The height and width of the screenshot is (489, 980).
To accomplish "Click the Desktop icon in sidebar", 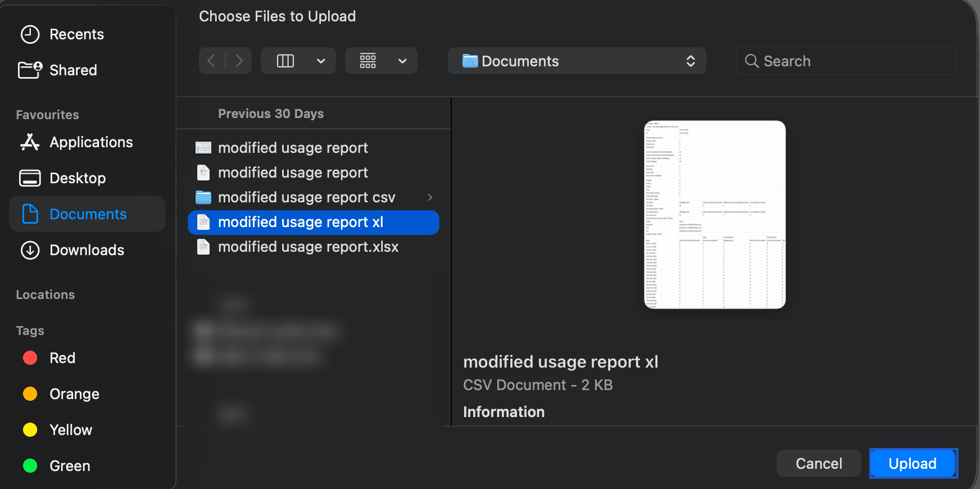I will [30, 178].
